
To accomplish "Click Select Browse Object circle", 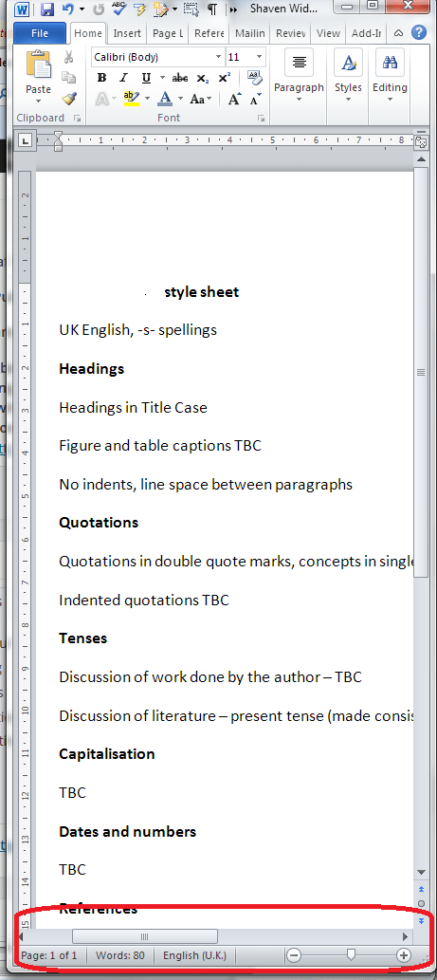I will [x=421, y=904].
